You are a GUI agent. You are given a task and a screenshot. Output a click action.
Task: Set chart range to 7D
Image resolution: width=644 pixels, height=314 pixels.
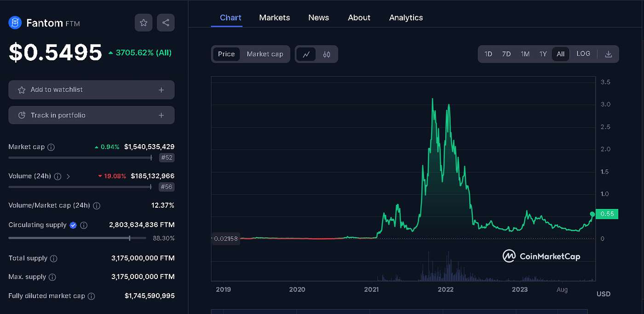[x=506, y=54]
